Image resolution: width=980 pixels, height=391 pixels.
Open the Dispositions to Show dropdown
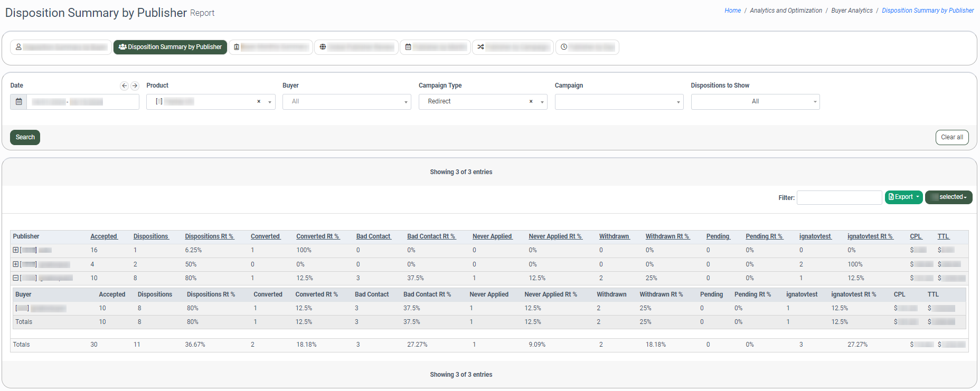coord(755,102)
